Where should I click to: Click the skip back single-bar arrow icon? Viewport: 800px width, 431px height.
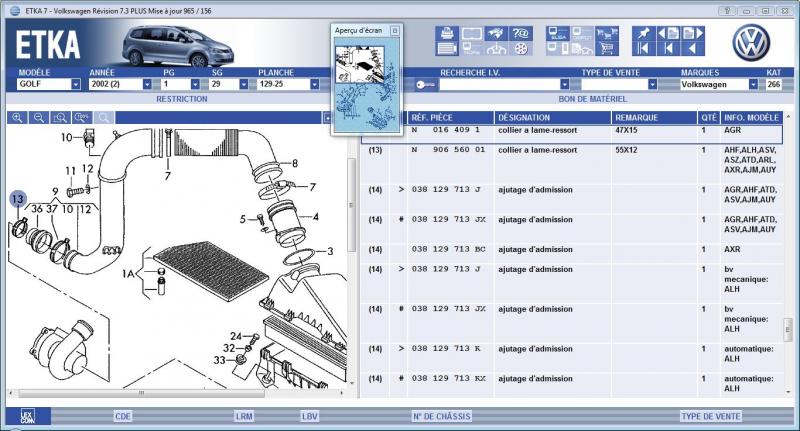click(x=668, y=48)
